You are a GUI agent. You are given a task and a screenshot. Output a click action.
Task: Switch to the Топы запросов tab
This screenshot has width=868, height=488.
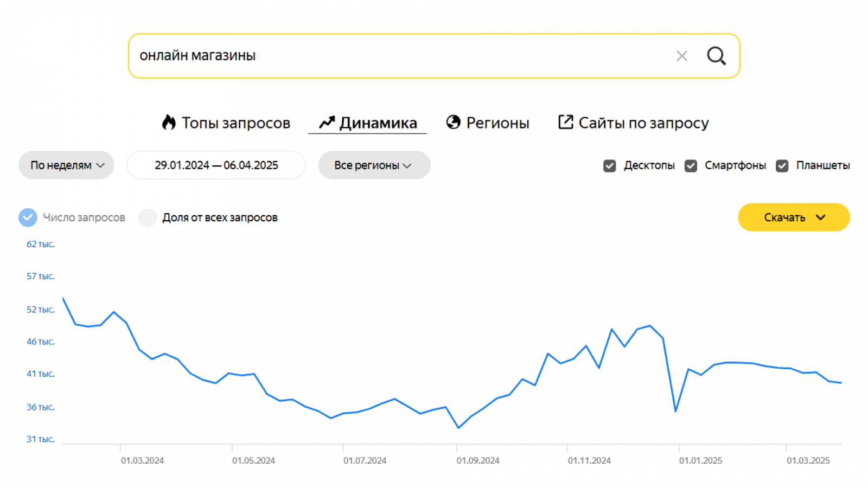pos(235,123)
